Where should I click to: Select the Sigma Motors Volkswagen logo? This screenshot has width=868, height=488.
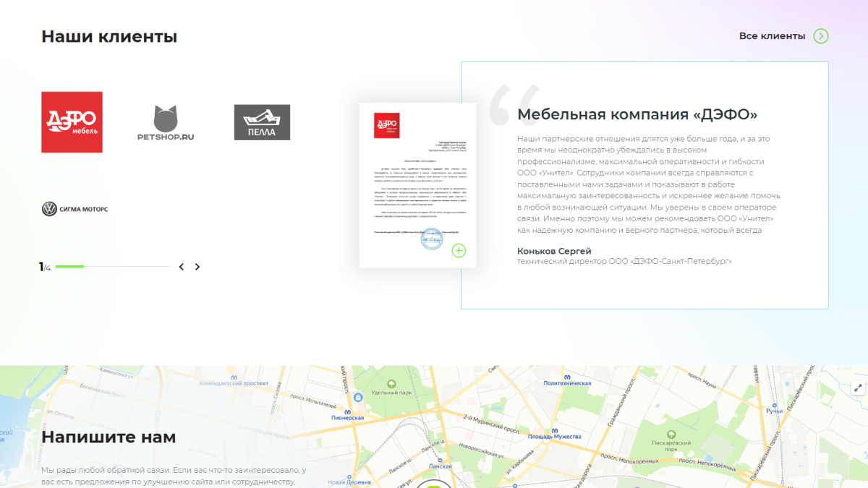click(75, 209)
